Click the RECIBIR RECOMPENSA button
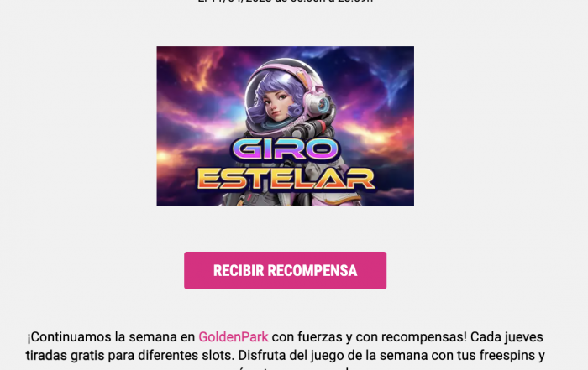 [285, 270]
